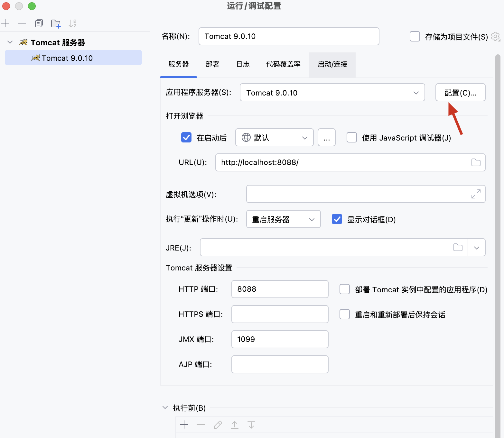Toggle show dialog checkbox
504x438 pixels.
[337, 219]
